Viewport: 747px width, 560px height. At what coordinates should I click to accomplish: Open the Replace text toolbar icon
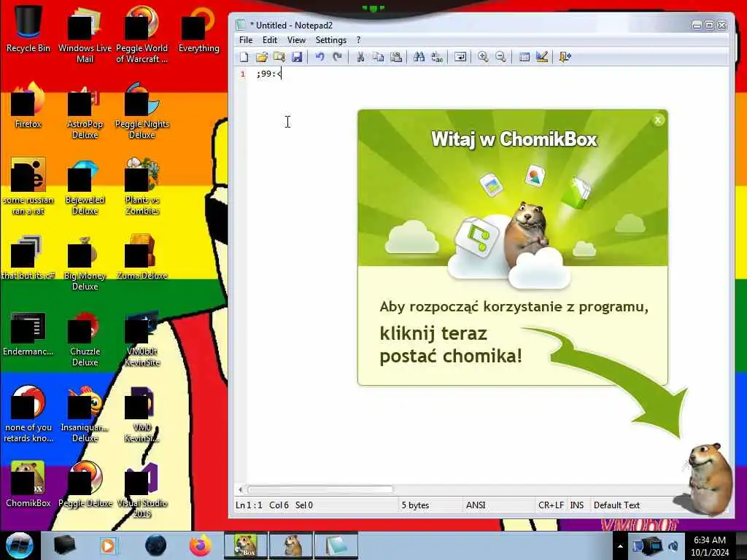(x=437, y=57)
